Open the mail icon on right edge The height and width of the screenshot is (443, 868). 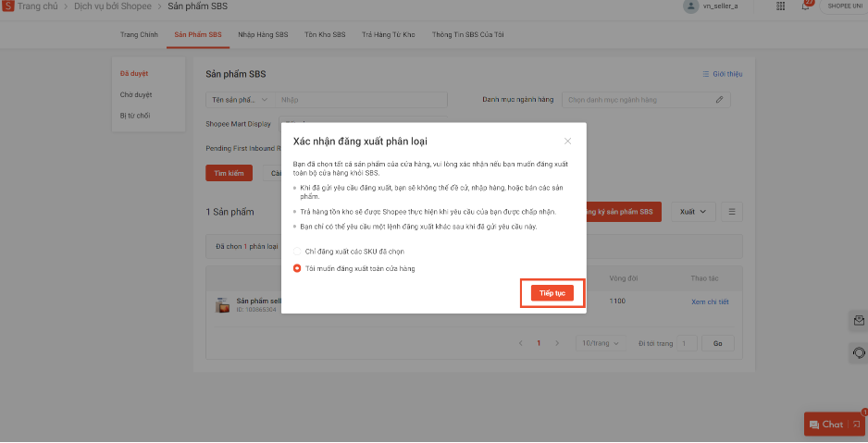click(858, 321)
